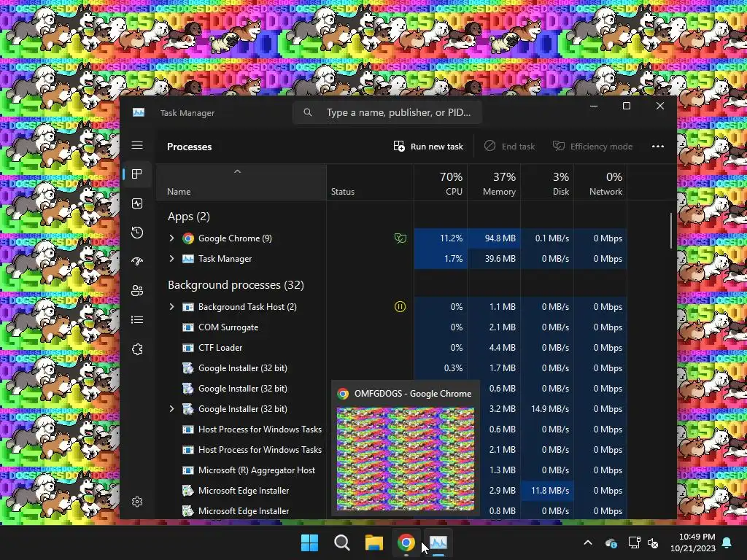
Task: Expand the Task Manager process row
Action: (x=172, y=259)
